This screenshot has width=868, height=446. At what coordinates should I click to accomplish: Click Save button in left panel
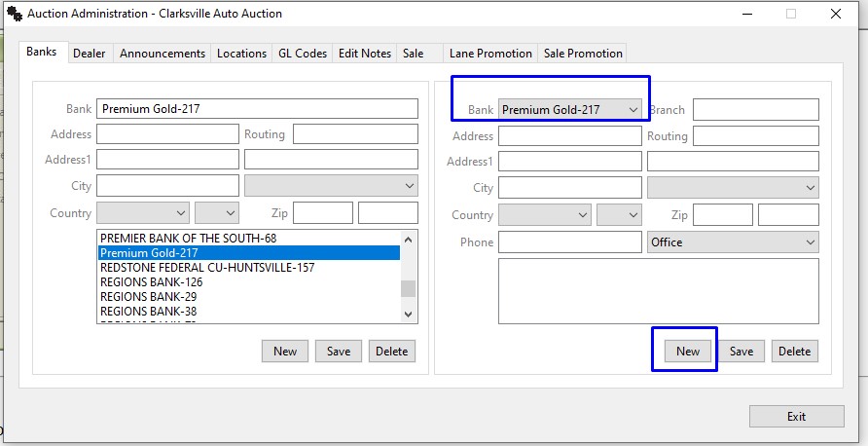pyautogui.click(x=339, y=352)
